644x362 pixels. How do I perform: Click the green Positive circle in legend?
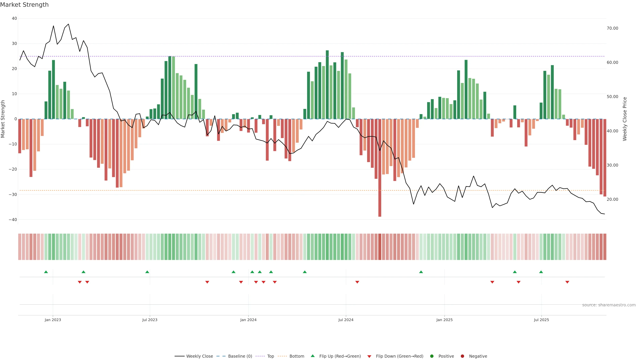(432, 356)
